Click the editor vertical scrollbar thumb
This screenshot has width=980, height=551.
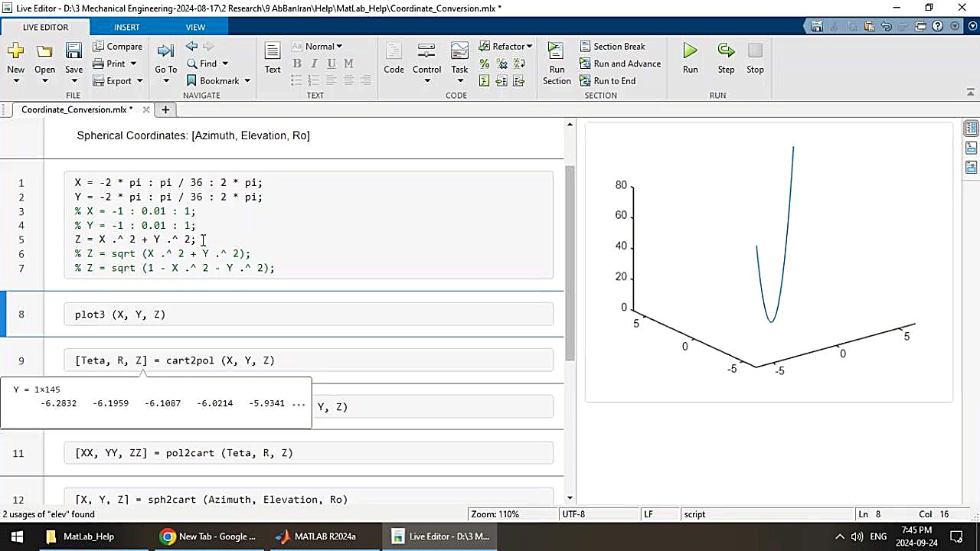(x=569, y=264)
